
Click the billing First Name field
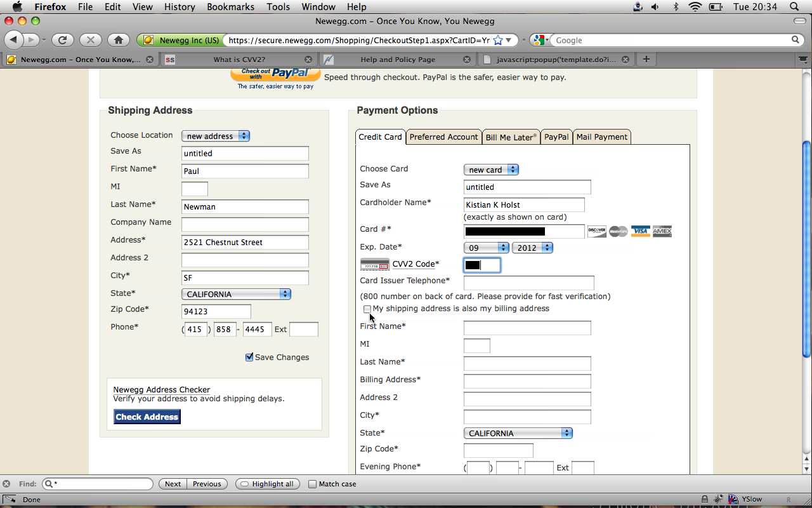527,328
